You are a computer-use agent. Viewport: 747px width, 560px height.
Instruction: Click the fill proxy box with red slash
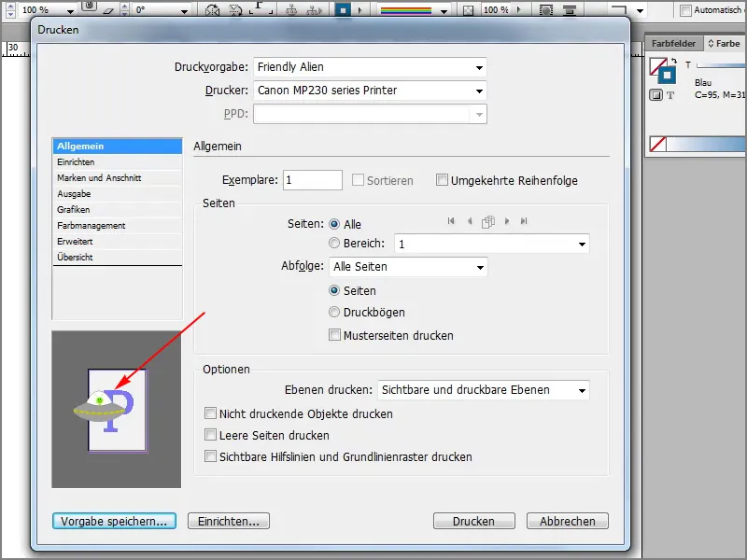tap(658, 66)
